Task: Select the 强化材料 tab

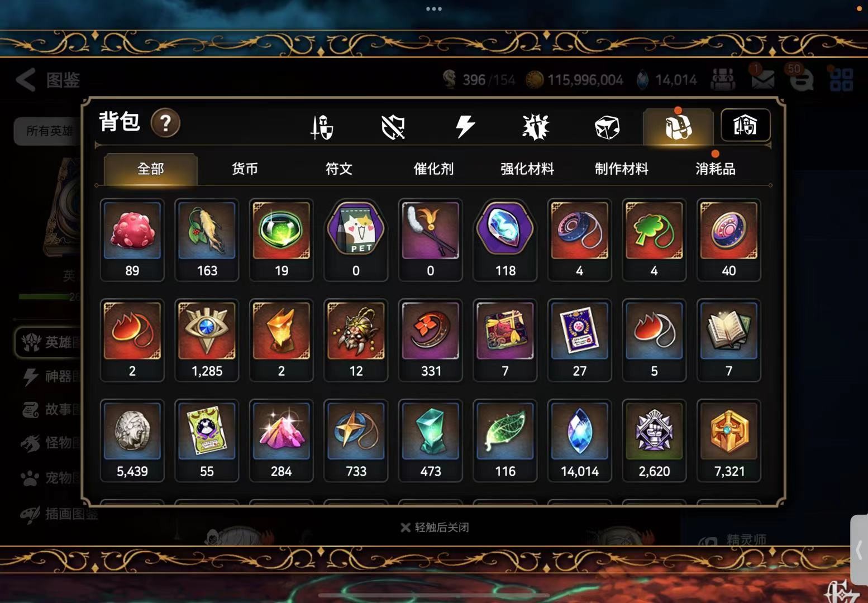Action: 527,169
